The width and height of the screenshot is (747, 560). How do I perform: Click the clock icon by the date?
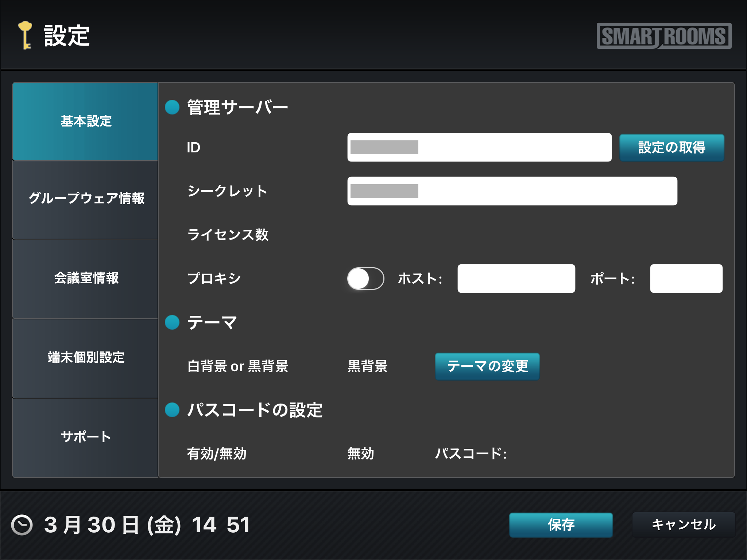[x=22, y=525]
